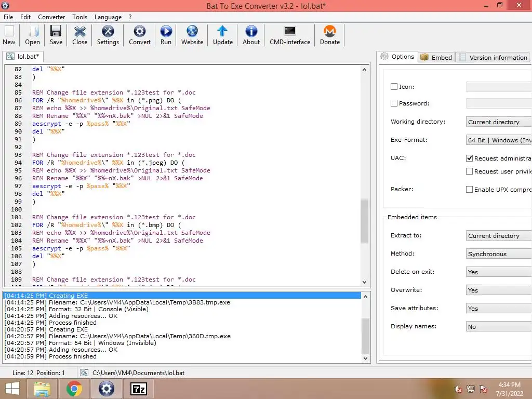The width and height of the screenshot is (532, 399).
Task: Open the Save attributes dropdown
Action: pyautogui.click(x=499, y=308)
